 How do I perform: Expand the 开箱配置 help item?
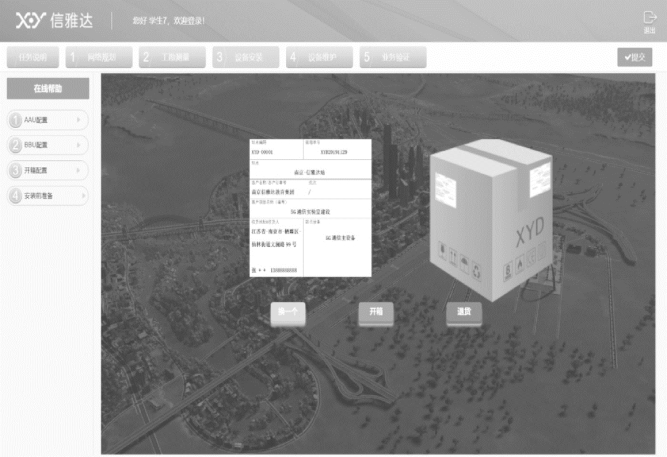click(x=48, y=171)
